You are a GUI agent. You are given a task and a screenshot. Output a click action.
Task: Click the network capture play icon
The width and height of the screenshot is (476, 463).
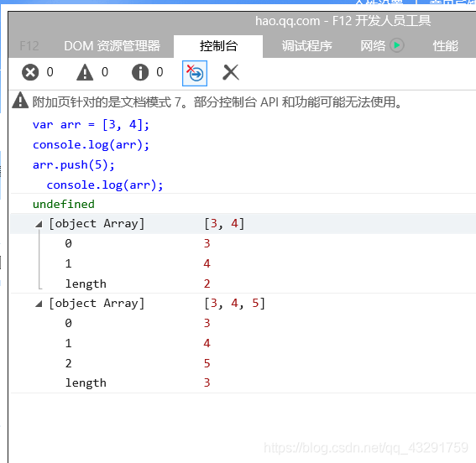397,45
